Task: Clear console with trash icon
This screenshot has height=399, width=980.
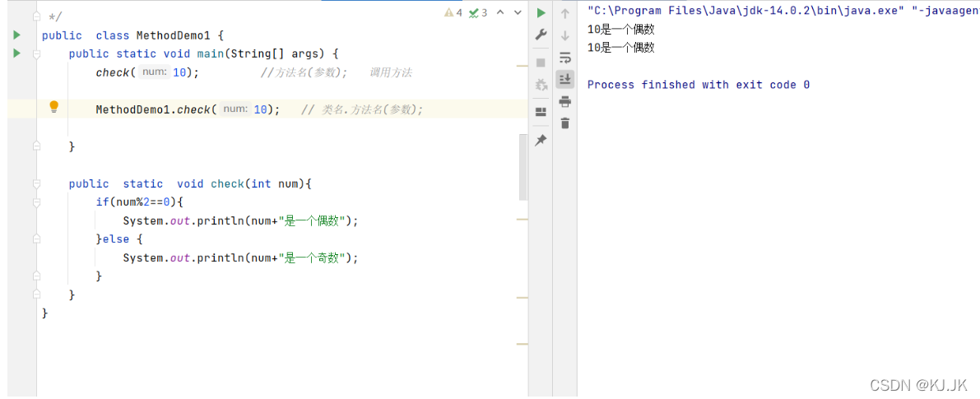Action: point(565,123)
